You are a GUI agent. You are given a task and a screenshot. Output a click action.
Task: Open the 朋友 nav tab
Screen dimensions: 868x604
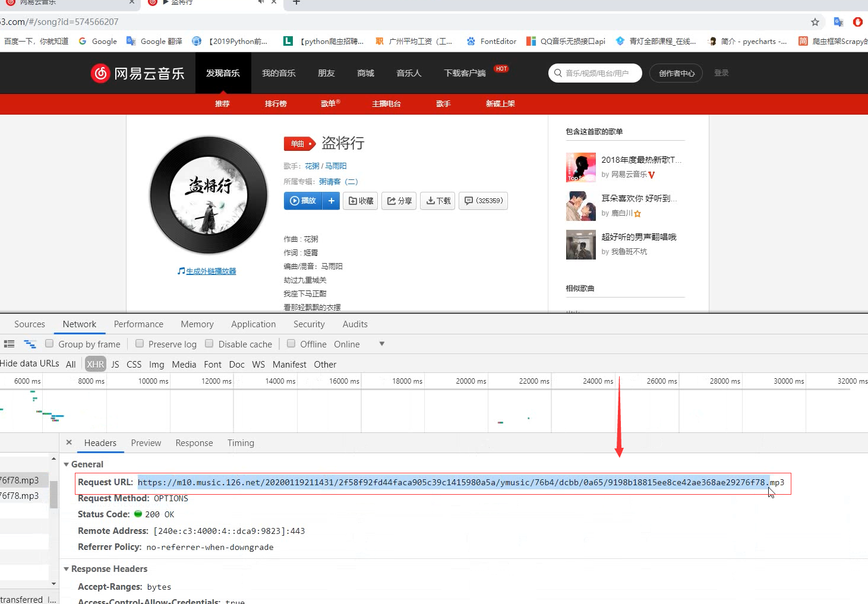[x=326, y=73]
